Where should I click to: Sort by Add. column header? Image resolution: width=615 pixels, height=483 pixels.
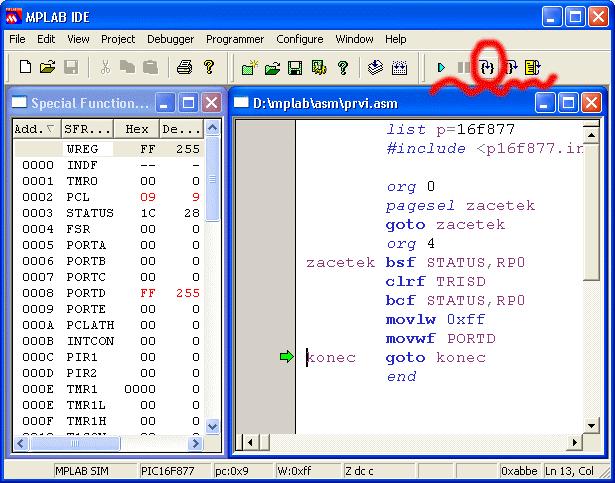37,129
